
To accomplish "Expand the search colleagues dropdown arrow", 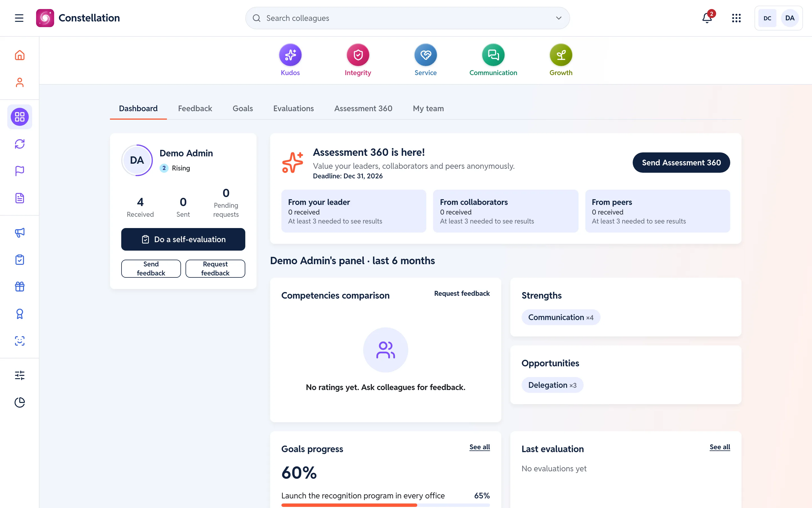I will (x=559, y=18).
